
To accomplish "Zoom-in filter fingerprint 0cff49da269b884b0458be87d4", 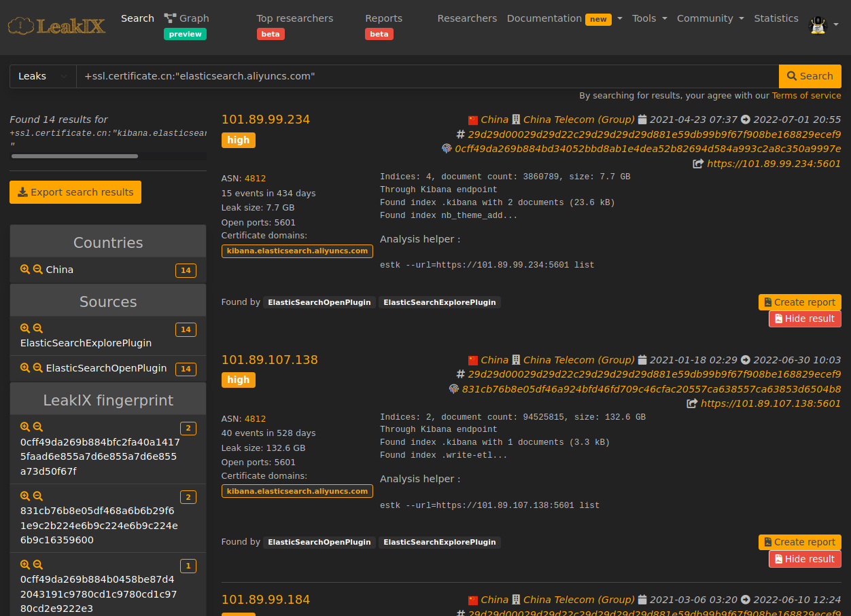I will pyautogui.click(x=25, y=565).
